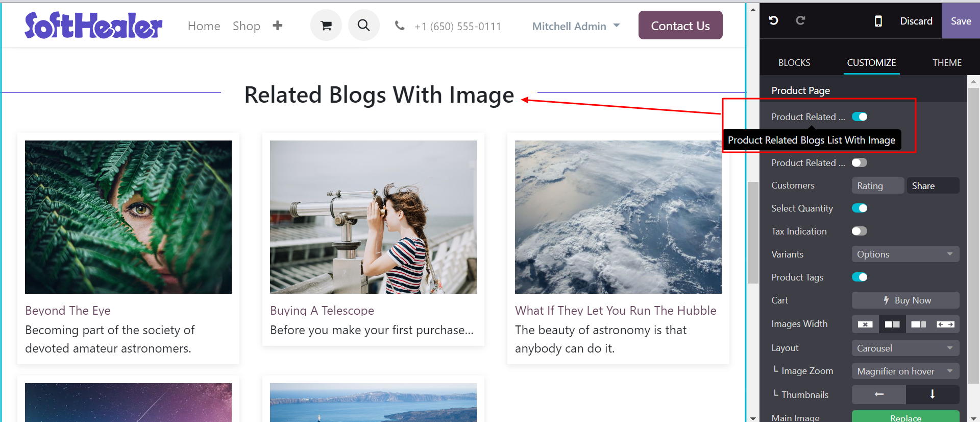Select the full Images Width option

click(x=946, y=324)
